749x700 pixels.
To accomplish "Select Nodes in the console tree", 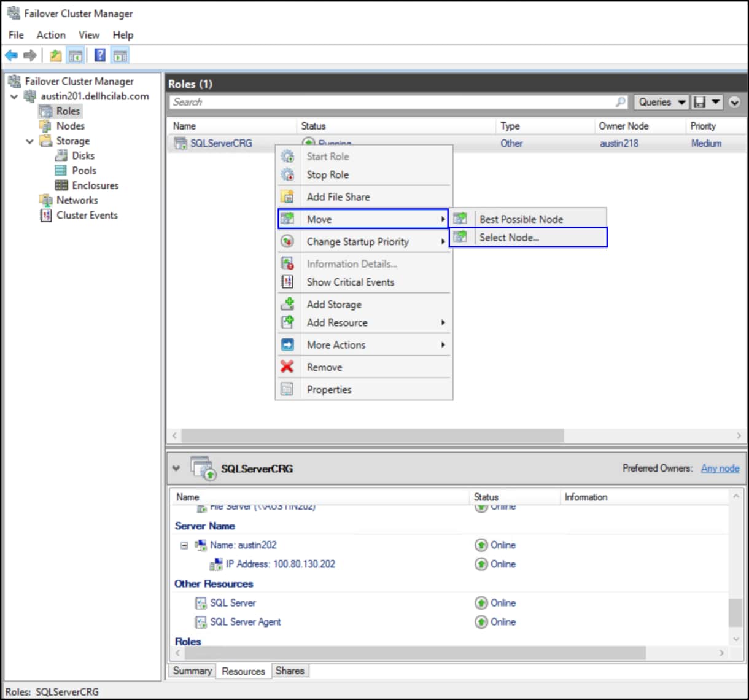I will (x=70, y=126).
